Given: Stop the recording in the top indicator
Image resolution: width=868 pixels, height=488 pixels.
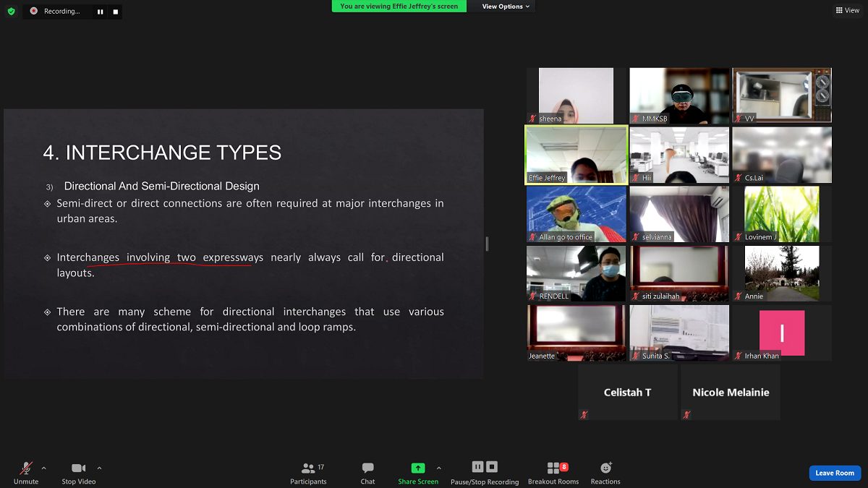Looking at the screenshot, I should 115,12.
